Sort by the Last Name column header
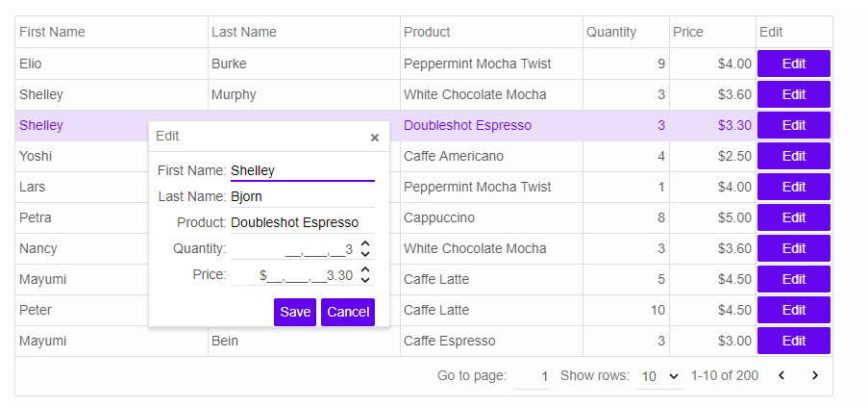Viewport: 868px width, 407px height. (x=304, y=32)
